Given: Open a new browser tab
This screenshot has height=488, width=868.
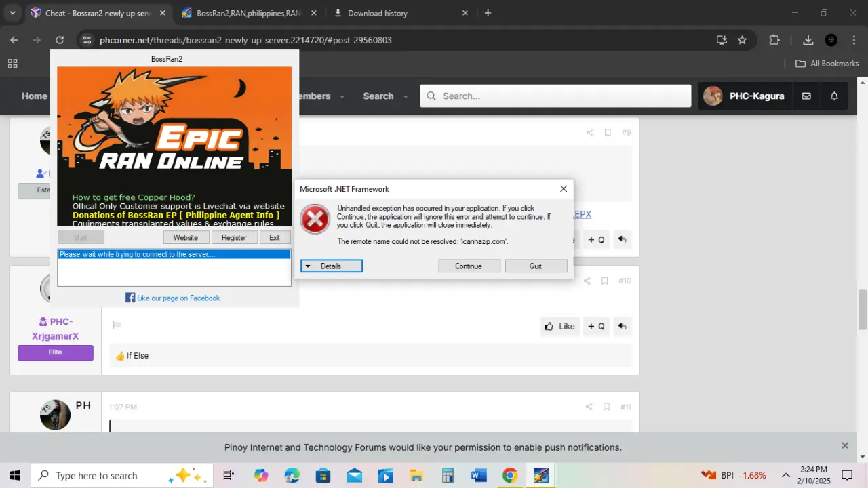Looking at the screenshot, I should click(488, 13).
